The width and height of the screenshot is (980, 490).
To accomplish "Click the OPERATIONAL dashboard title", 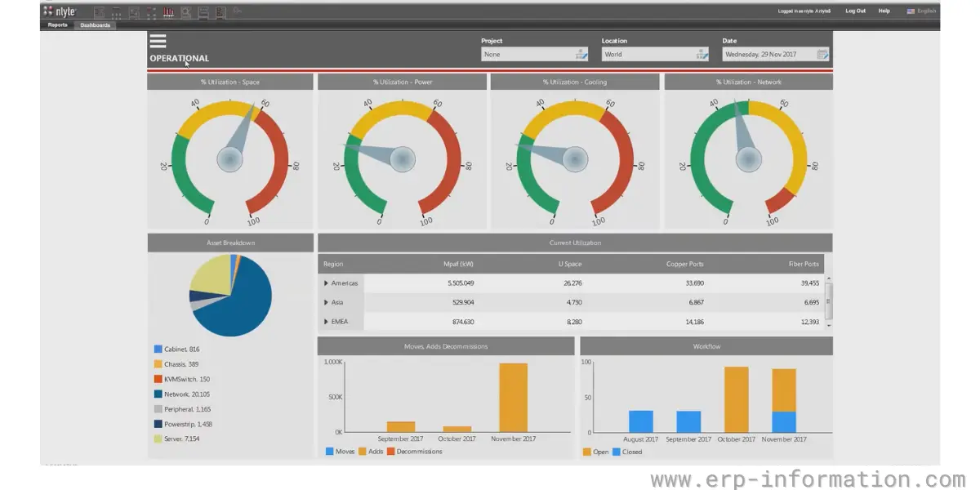I will pyautogui.click(x=179, y=59).
